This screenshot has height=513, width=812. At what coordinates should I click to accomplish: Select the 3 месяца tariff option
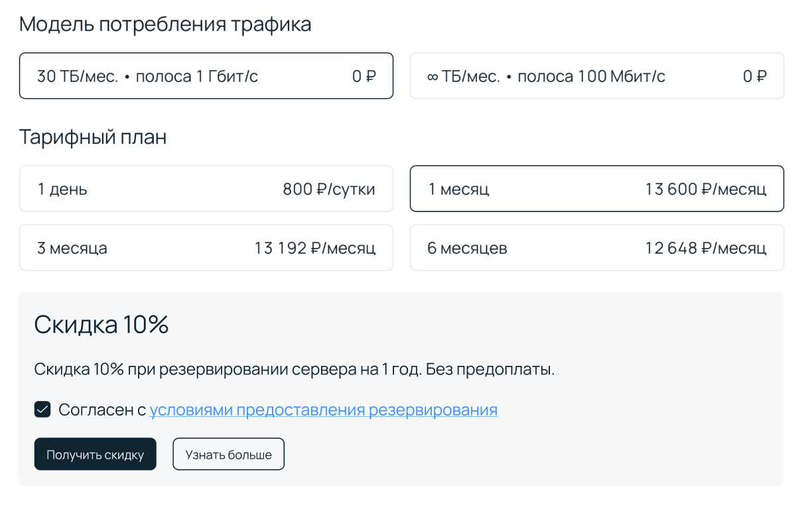click(206, 247)
